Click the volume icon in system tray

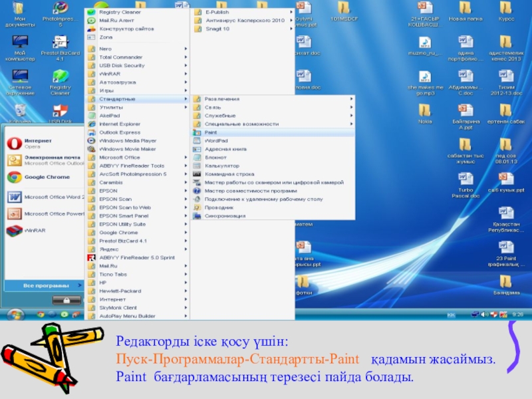click(x=485, y=315)
